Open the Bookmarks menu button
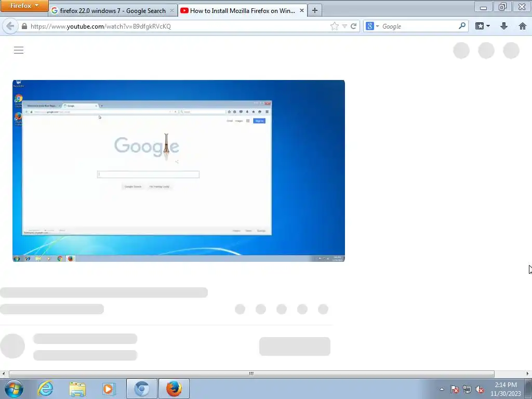 click(483, 26)
